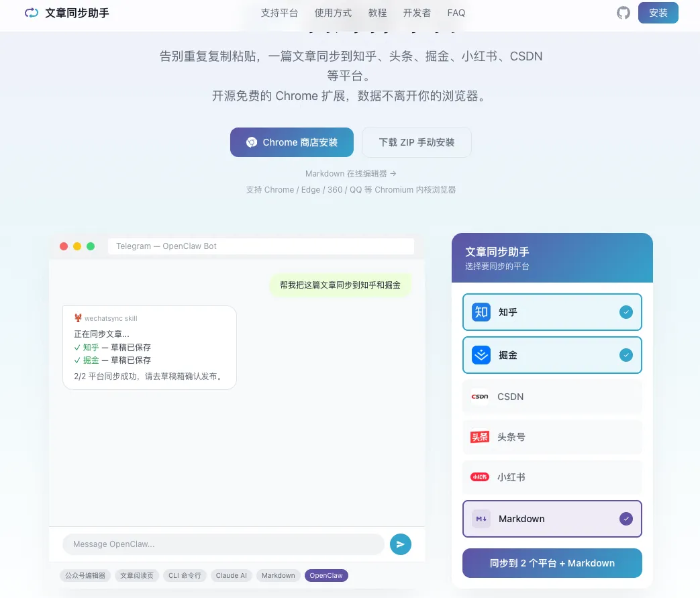Click the Chrome logo in install button
This screenshot has height=598, width=700.
click(251, 142)
